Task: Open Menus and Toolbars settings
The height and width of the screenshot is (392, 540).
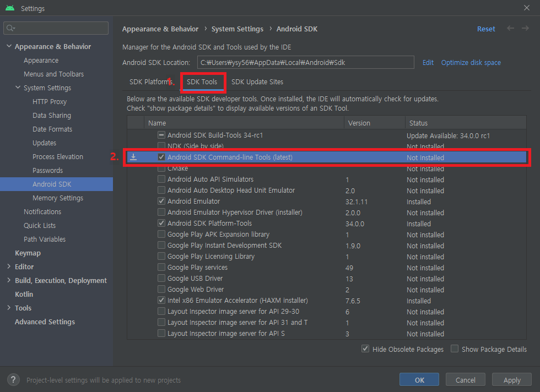Action: (54, 74)
